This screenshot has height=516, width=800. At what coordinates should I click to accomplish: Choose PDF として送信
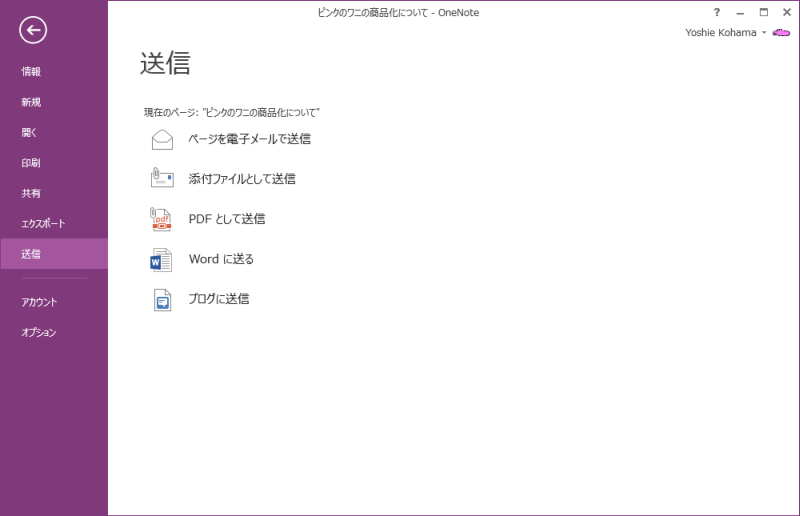pyautogui.click(x=227, y=219)
